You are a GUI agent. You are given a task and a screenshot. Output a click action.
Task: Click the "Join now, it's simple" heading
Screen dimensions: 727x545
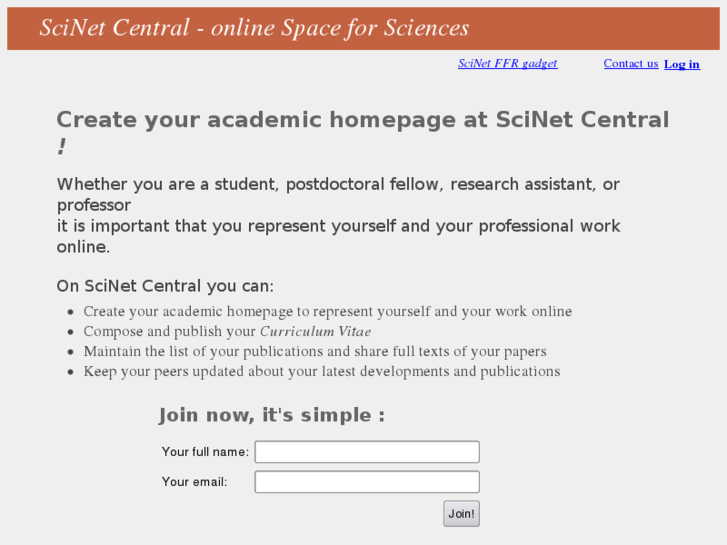(x=271, y=415)
